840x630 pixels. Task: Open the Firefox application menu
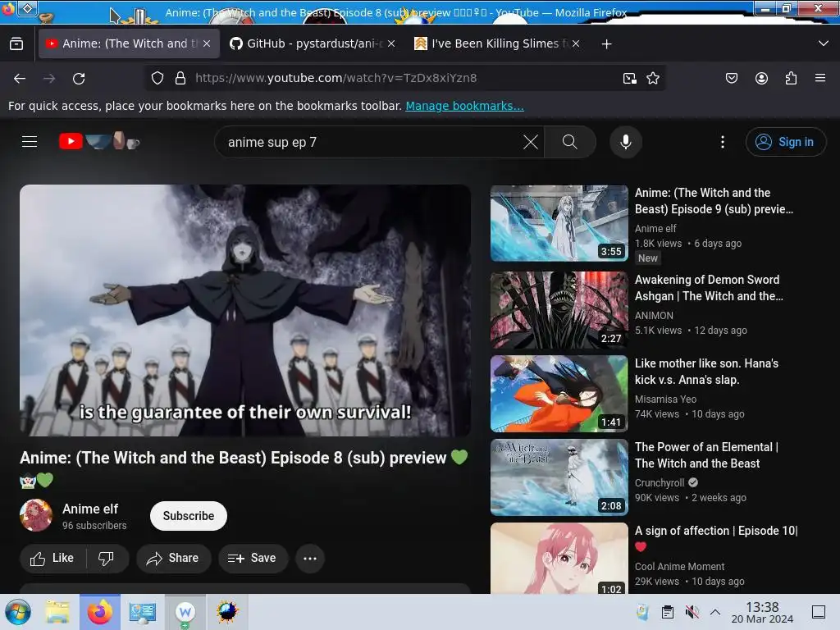[x=820, y=78]
